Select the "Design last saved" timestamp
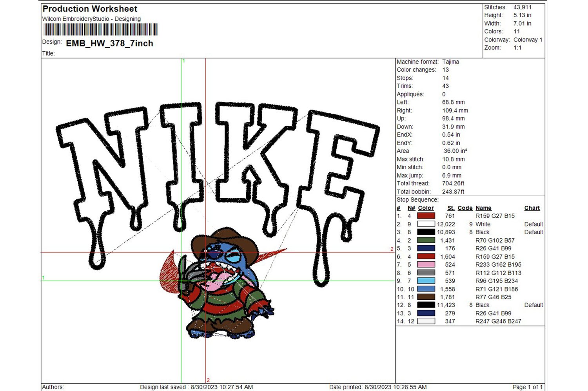Viewport: 588px width, 391px height. [196, 387]
